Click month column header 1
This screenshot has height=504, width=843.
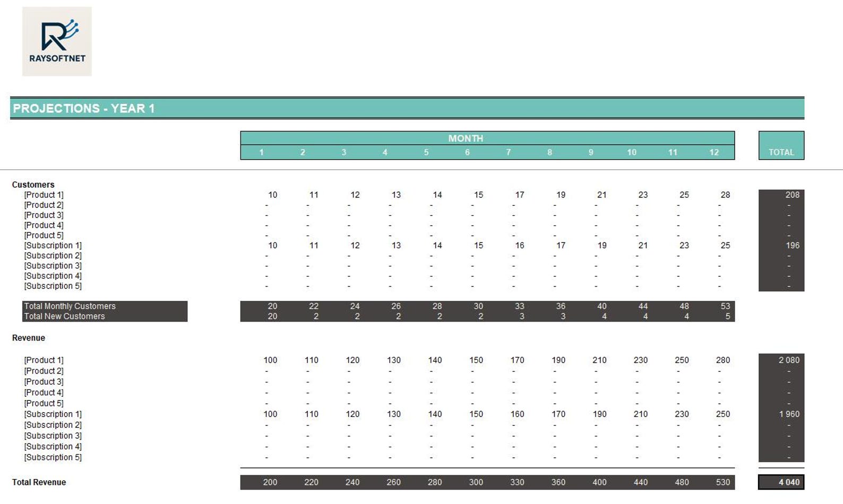261,152
